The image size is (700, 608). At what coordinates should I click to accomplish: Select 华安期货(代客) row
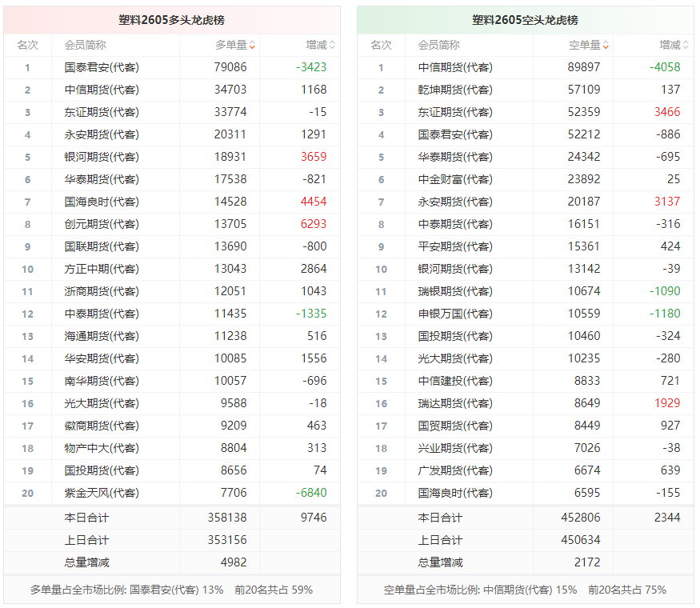click(172, 358)
